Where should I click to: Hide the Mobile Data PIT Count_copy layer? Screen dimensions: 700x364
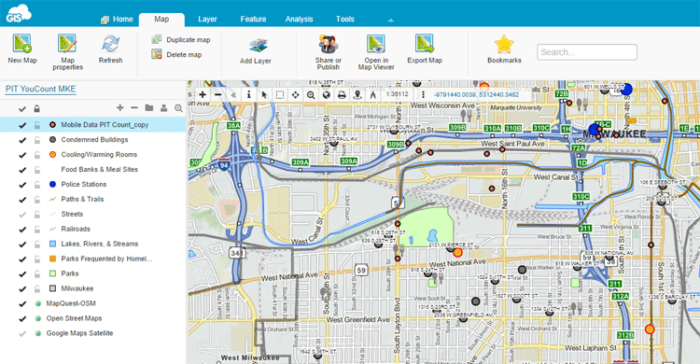[22, 125]
